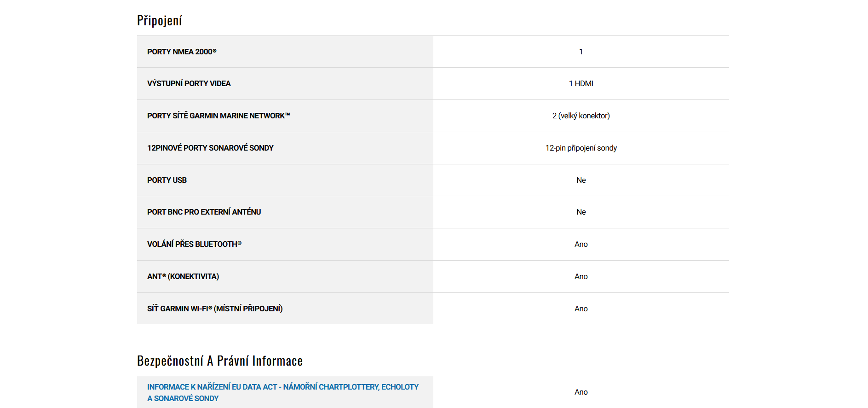Click the Garmin Marine Network ports label

pyautogui.click(x=218, y=116)
